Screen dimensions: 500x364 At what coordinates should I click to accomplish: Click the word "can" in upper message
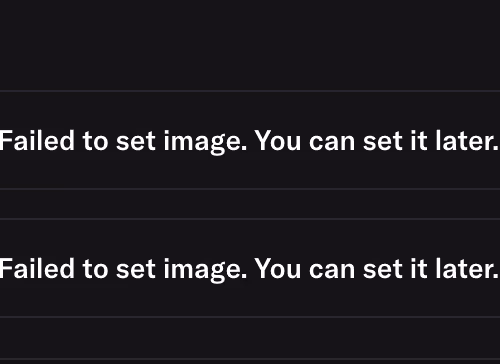(332, 143)
